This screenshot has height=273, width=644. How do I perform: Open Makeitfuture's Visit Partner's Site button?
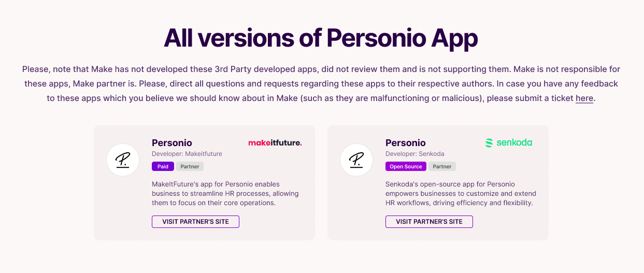pos(195,222)
